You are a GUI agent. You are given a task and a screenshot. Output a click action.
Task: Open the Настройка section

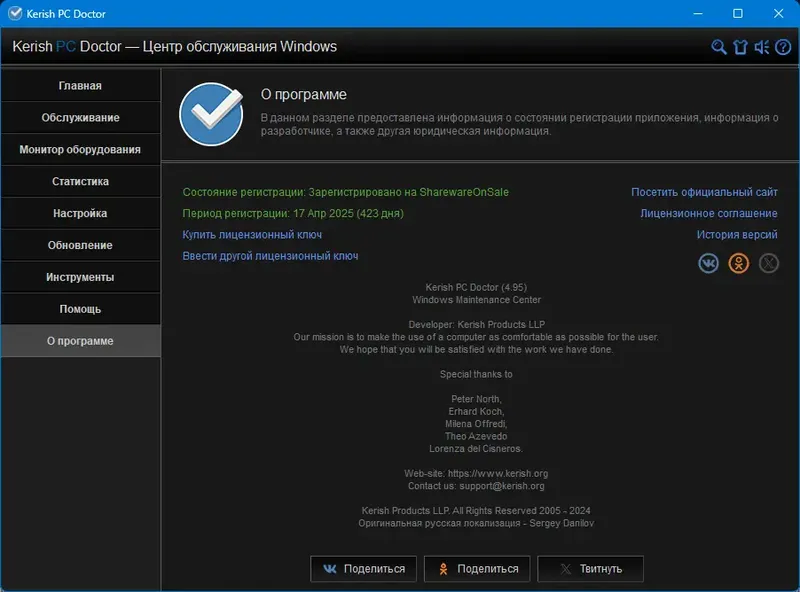[x=81, y=213]
